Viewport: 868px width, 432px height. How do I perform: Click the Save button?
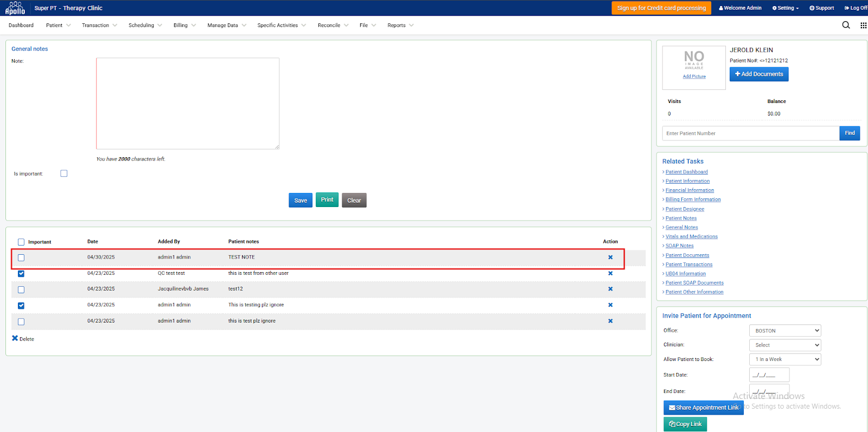click(x=301, y=201)
